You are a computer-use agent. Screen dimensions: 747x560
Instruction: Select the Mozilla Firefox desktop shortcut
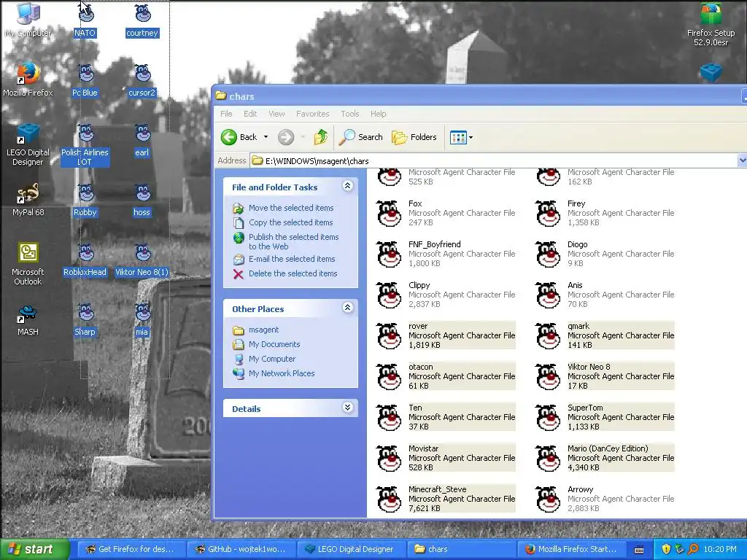coord(28,74)
